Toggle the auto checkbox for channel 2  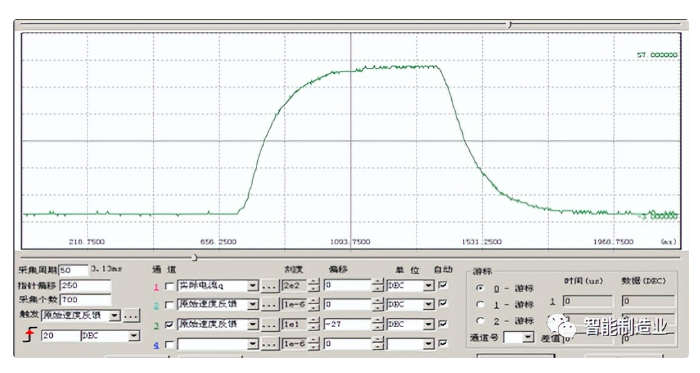coord(443,303)
